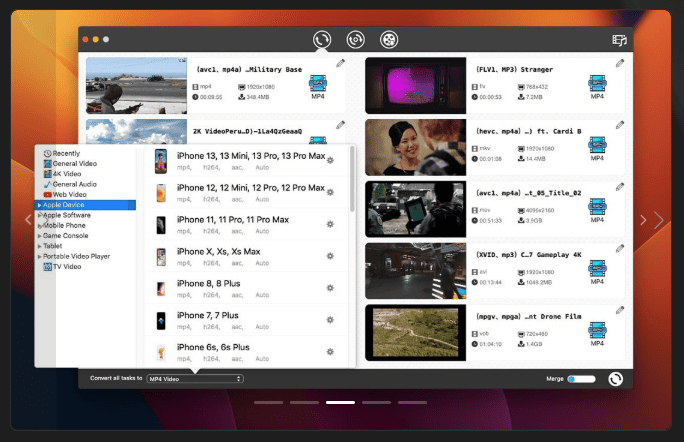The image size is (684, 442).
Task: Choose the iPhone 12, 12 Mini preset
Action: pyautogui.click(x=246, y=192)
